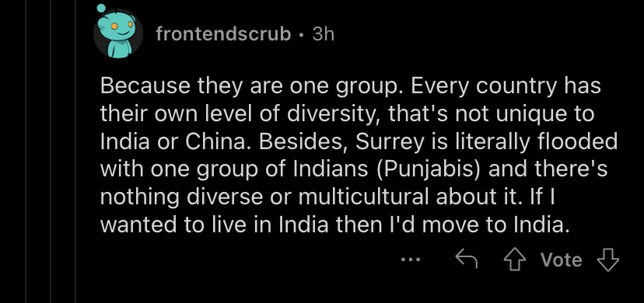Click the dot separator between username and 3h
This screenshot has width=644, height=303.
coord(302,35)
